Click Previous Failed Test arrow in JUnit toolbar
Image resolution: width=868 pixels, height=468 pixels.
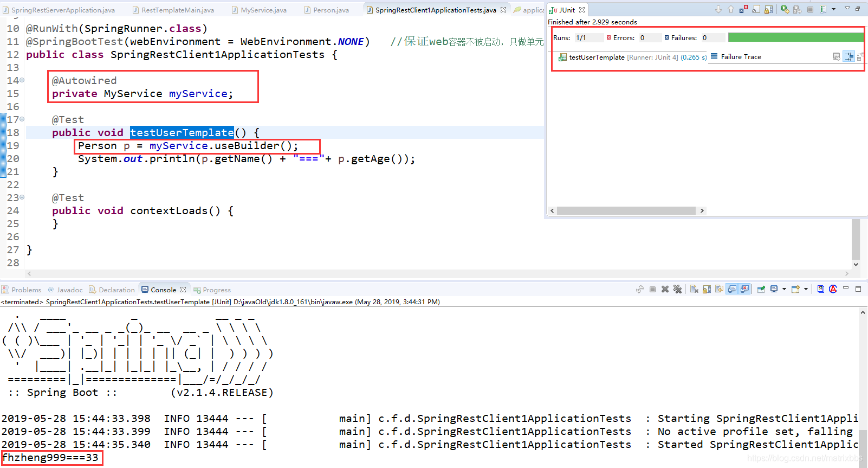pyautogui.click(x=731, y=9)
